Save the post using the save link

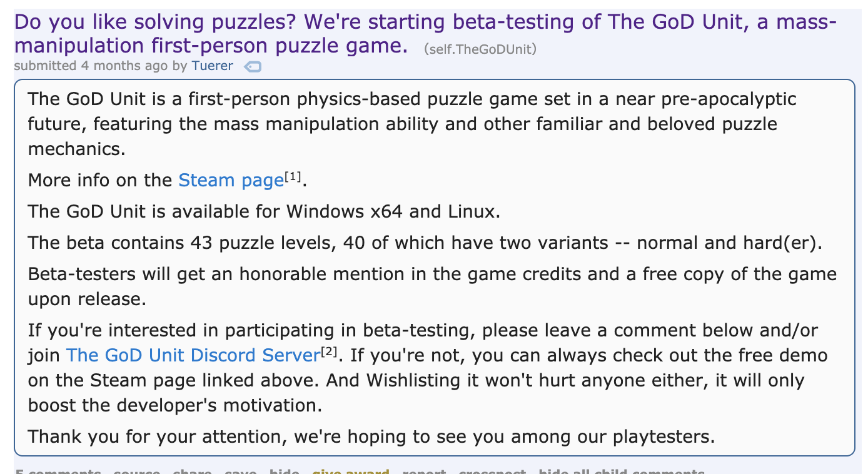[241, 471]
